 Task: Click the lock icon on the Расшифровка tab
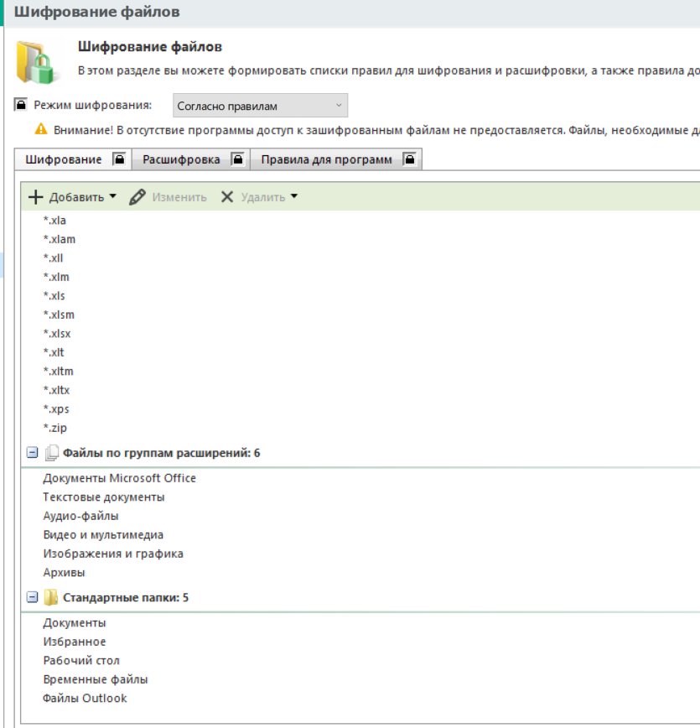[x=238, y=159]
